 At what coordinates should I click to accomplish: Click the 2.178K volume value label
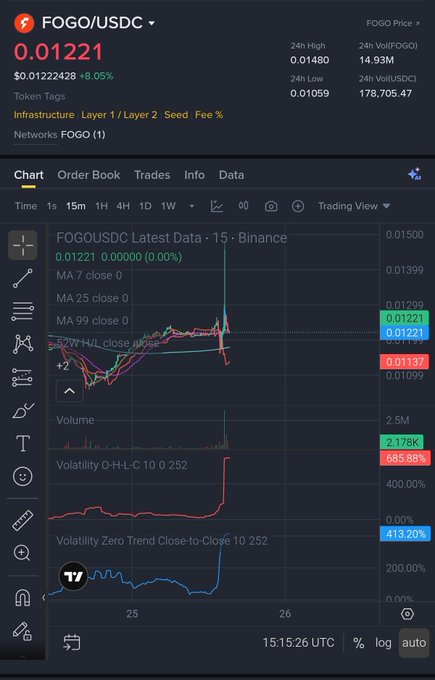click(x=402, y=442)
